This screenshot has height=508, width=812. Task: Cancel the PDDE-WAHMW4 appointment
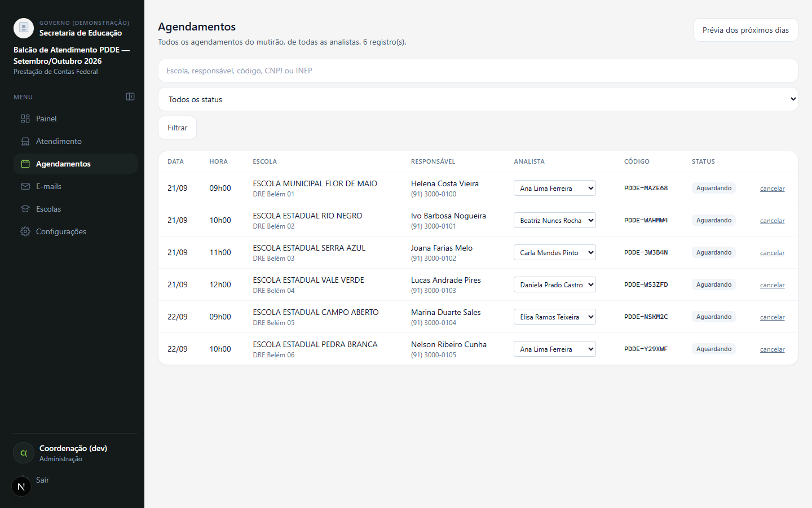click(x=772, y=221)
